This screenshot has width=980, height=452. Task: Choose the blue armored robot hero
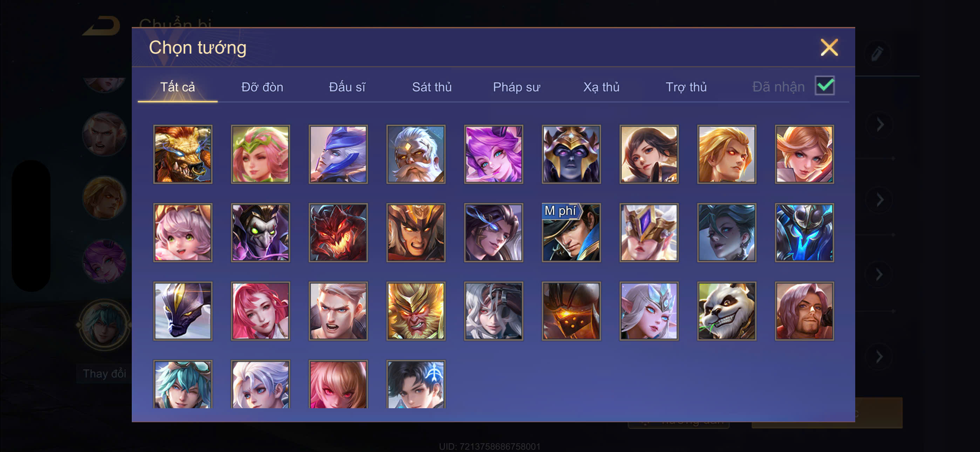coord(804,232)
